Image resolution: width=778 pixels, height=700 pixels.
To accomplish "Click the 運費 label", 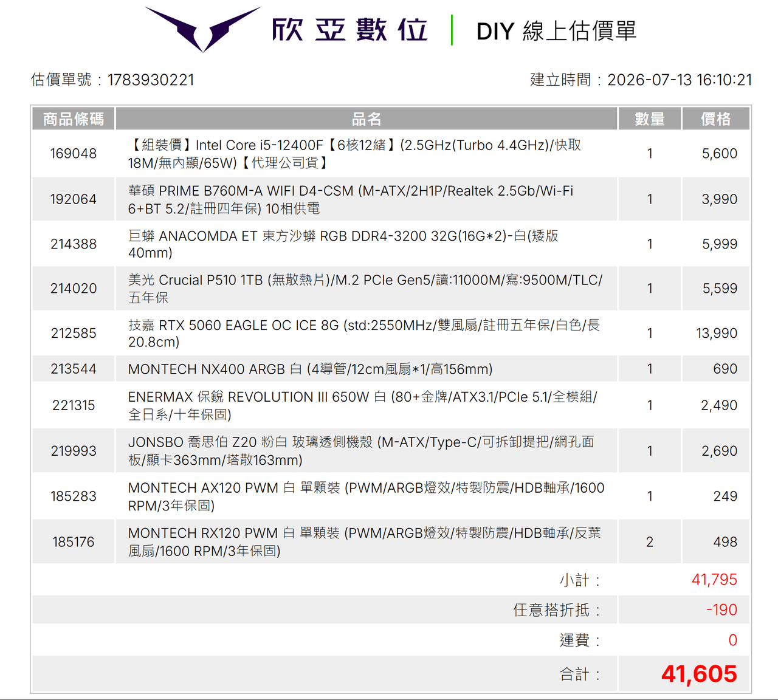I will tap(580, 640).
